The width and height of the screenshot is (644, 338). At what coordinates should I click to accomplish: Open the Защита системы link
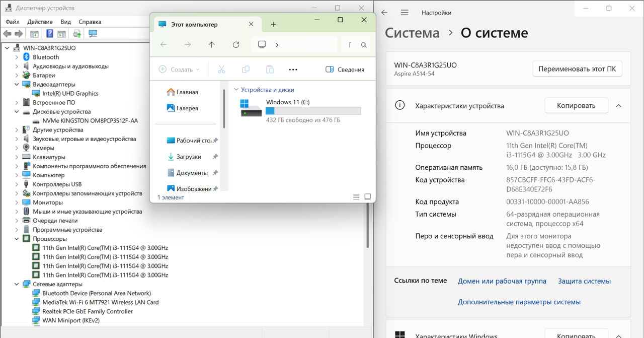(x=584, y=281)
